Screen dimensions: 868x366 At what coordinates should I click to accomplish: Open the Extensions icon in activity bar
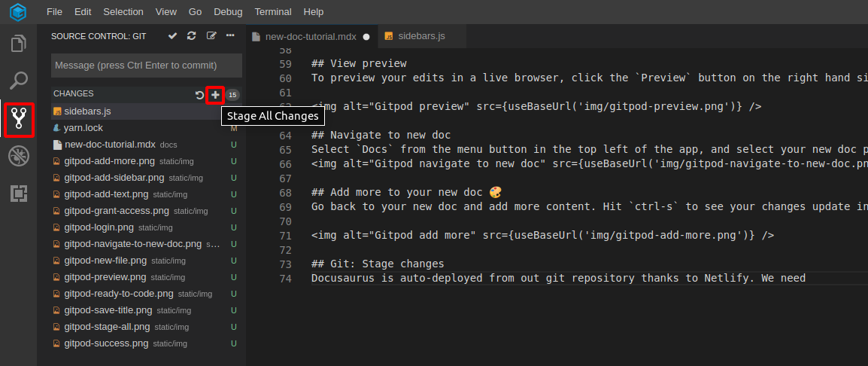tap(18, 194)
